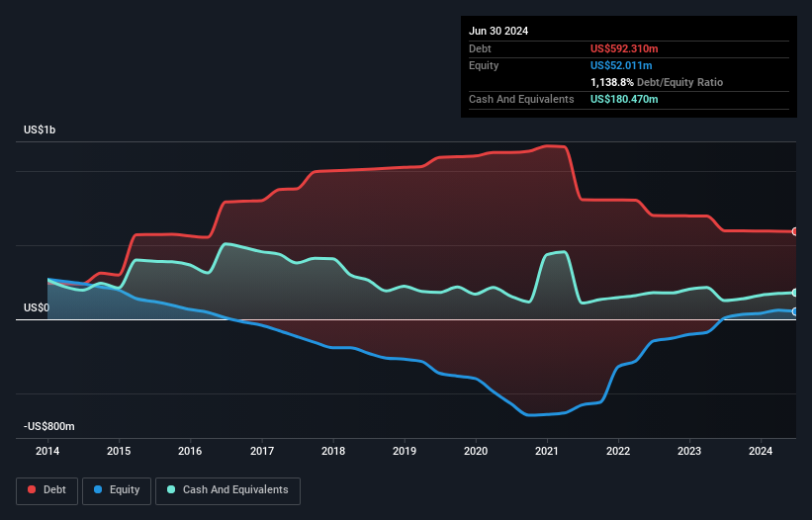Click the 2021 x-axis label
812x520 pixels.
pos(548,452)
